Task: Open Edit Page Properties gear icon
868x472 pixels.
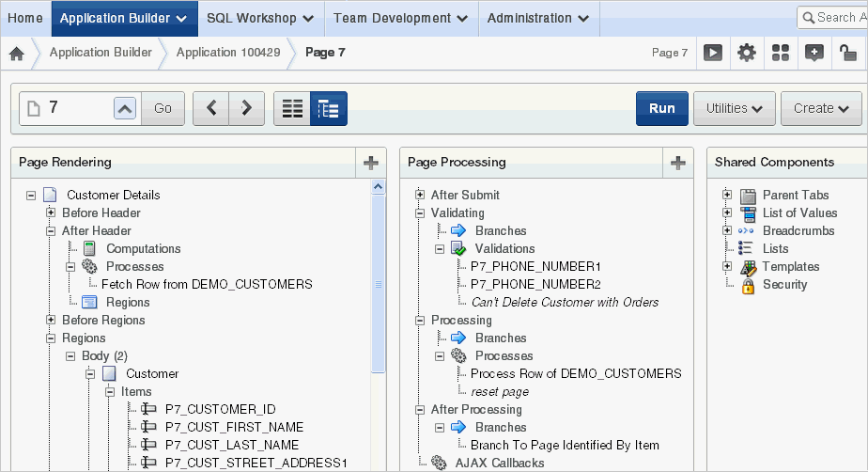Action: (x=746, y=53)
